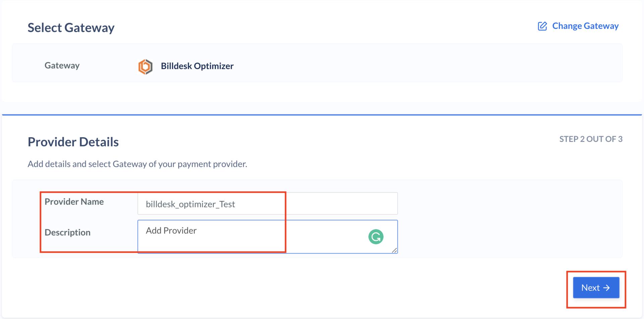Open the Change Gateway link
This screenshot has width=644, height=319.
(585, 26)
